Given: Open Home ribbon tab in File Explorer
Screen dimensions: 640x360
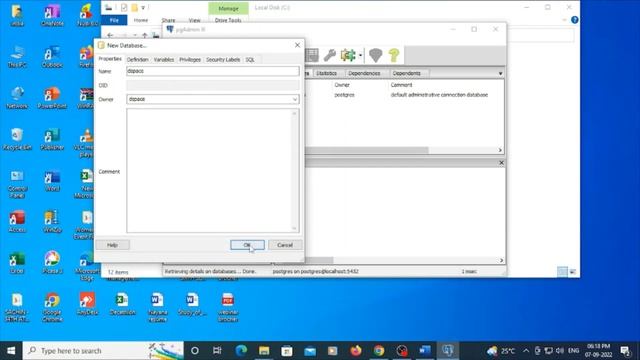Looking at the screenshot, I should click(141, 20).
